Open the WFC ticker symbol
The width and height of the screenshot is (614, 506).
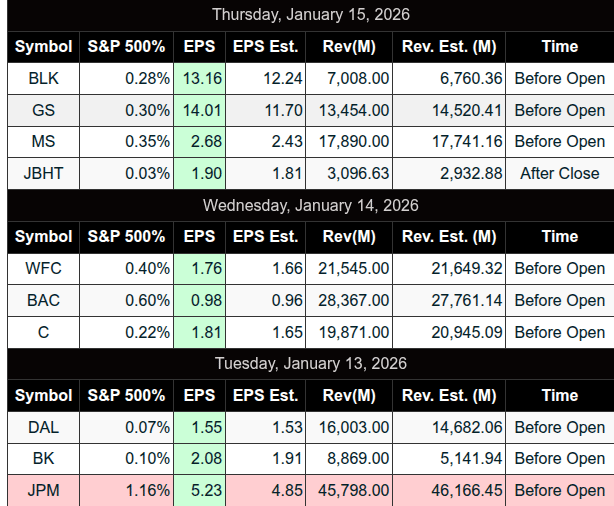[43, 268]
